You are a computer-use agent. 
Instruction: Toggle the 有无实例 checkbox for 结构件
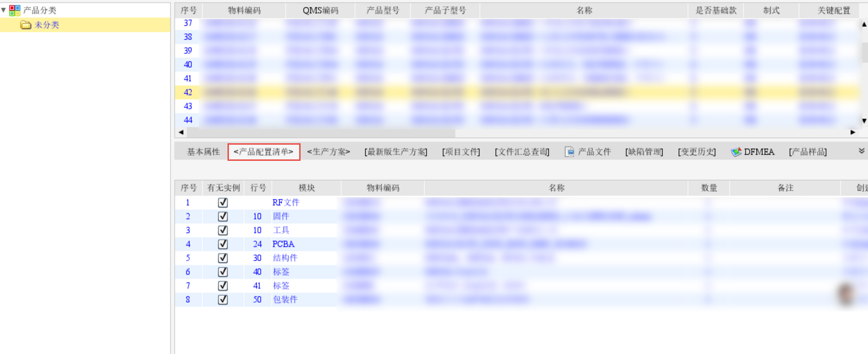click(x=223, y=258)
